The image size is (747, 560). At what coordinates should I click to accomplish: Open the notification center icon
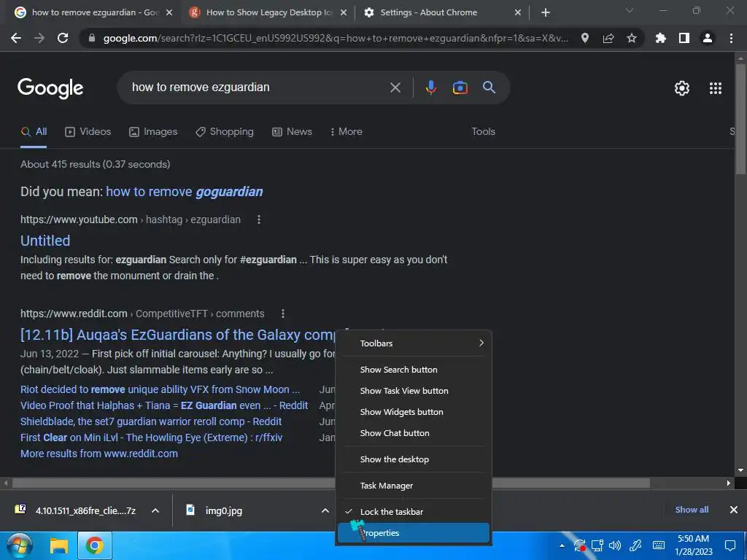coord(729,545)
